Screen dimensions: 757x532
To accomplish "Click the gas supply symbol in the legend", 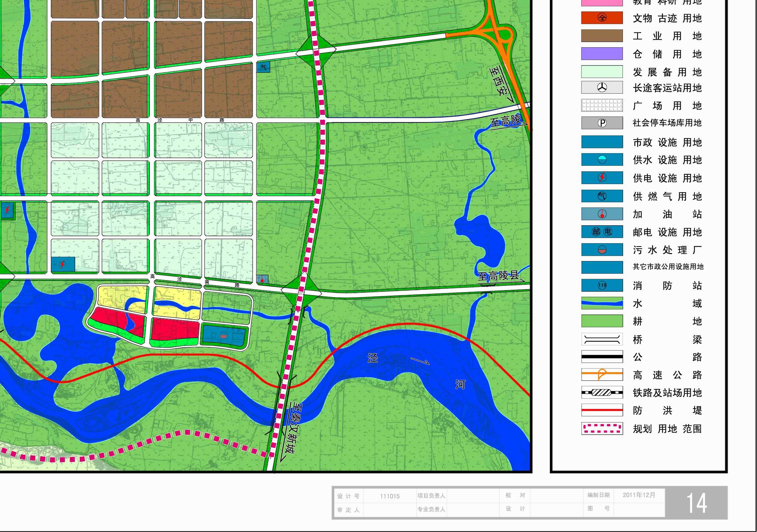I will 602,196.
